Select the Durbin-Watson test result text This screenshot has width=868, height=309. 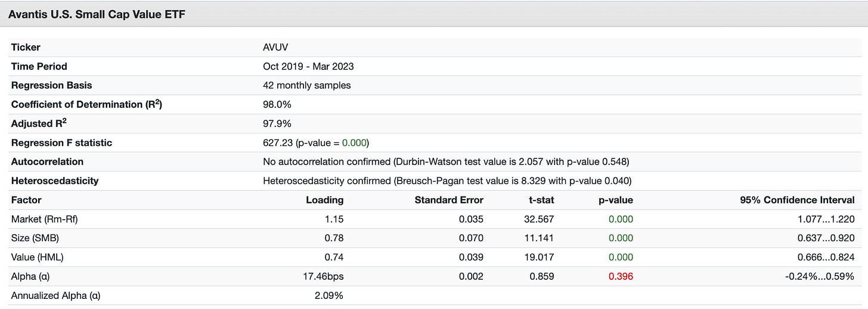coord(446,161)
